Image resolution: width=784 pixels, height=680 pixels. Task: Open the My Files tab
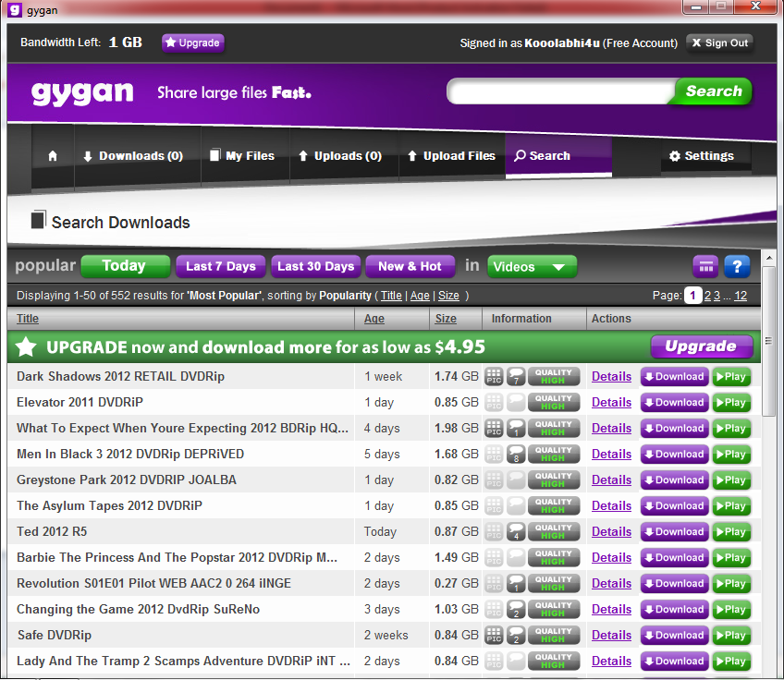pos(242,156)
